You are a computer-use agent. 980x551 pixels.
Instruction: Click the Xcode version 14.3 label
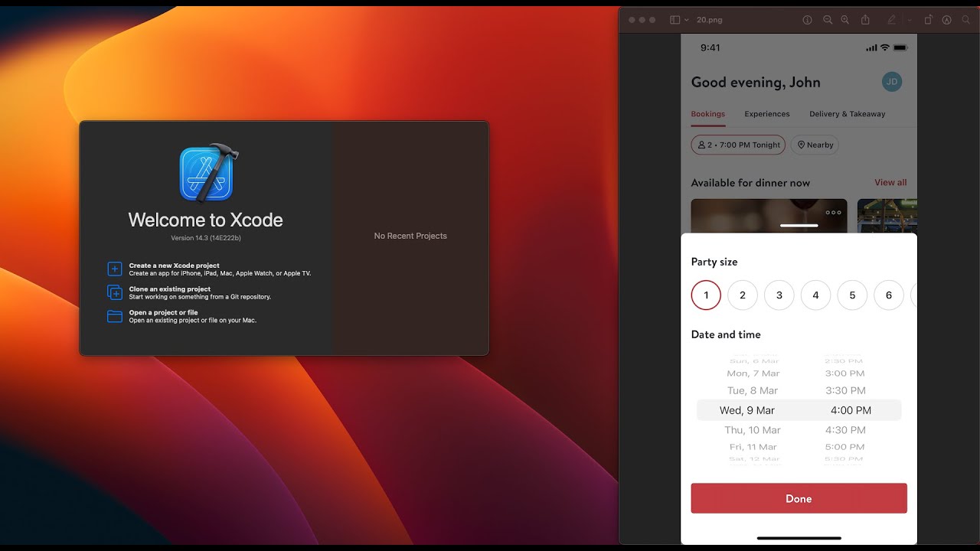pyautogui.click(x=206, y=238)
